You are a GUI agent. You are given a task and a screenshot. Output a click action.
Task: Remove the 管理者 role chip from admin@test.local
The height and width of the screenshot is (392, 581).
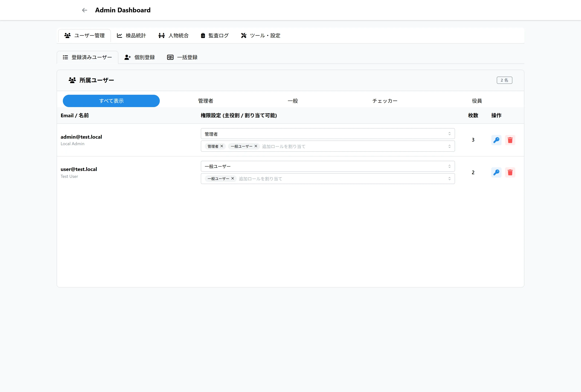[222, 146]
